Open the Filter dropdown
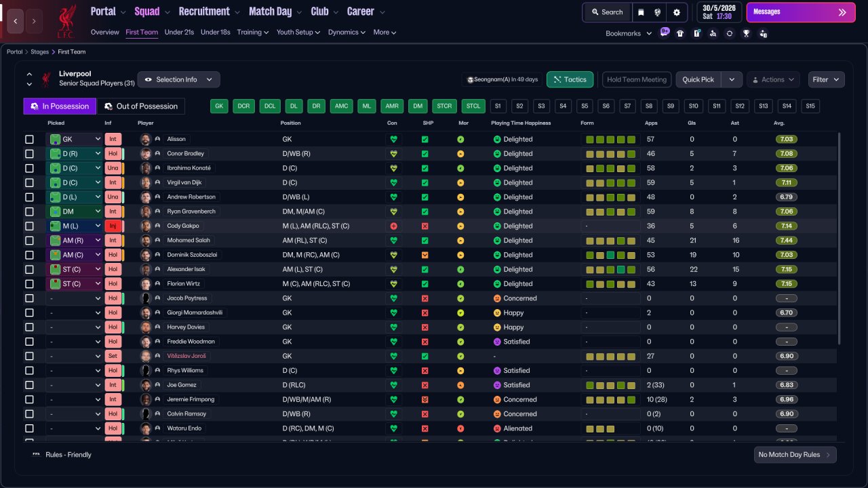The height and width of the screenshot is (488, 868). 826,80
